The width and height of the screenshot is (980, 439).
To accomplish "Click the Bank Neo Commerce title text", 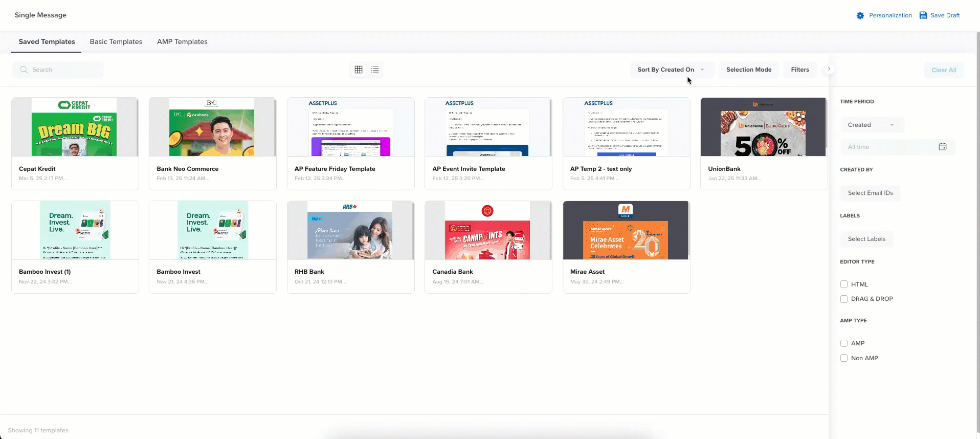I will click(187, 169).
